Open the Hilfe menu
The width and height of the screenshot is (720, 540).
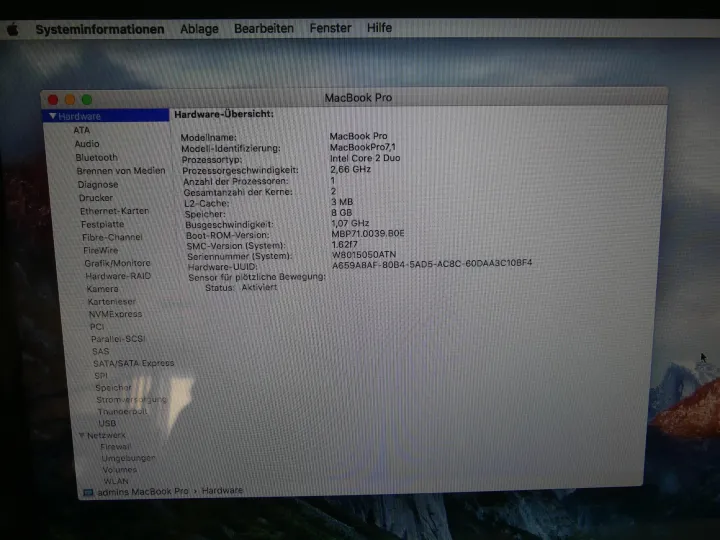379,28
